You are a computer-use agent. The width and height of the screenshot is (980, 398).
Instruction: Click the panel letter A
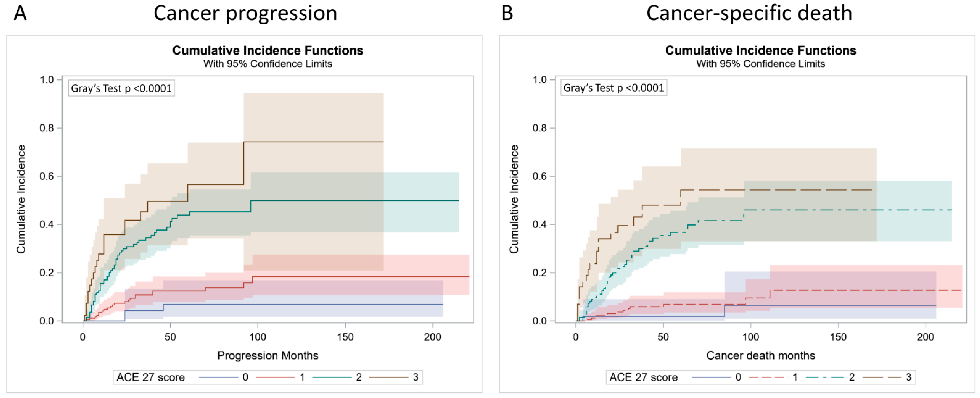pyautogui.click(x=20, y=13)
